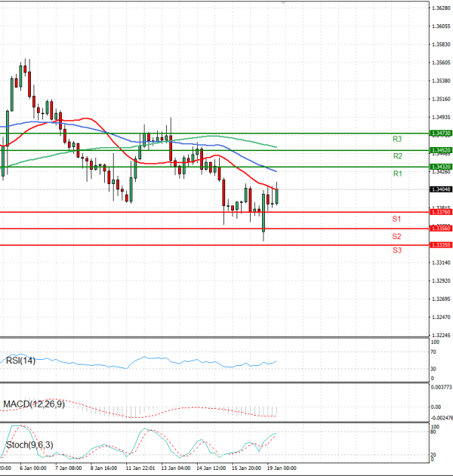Click the R1 resistance label
The height and width of the screenshot is (476, 453).
pyautogui.click(x=396, y=174)
